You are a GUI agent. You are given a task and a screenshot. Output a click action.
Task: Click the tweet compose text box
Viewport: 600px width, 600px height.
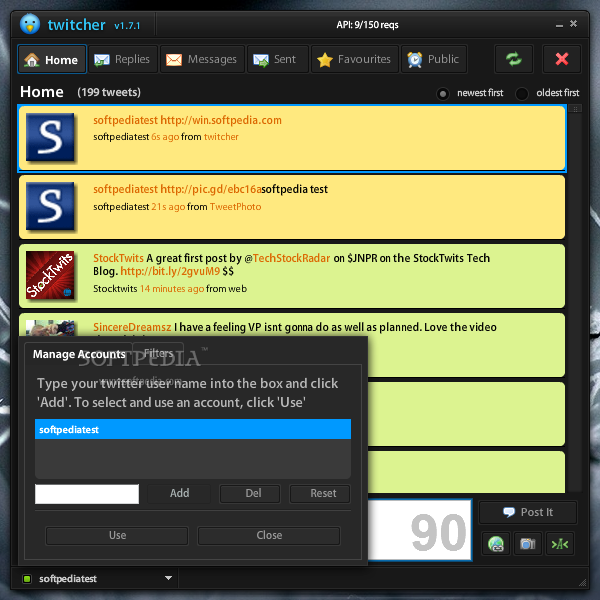(x=420, y=530)
